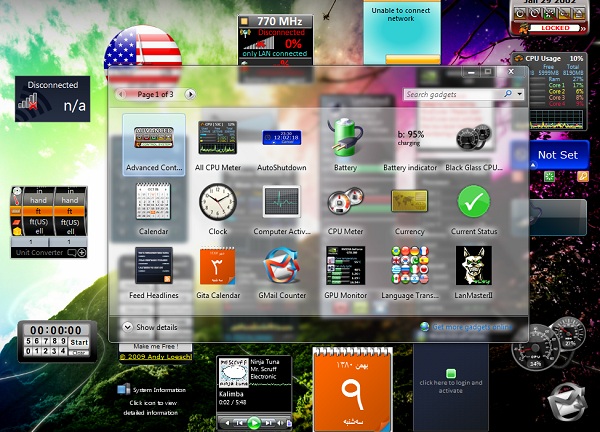Select the Current Status checkmark gadget
The image size is (600, 432).
click(473, 202)
